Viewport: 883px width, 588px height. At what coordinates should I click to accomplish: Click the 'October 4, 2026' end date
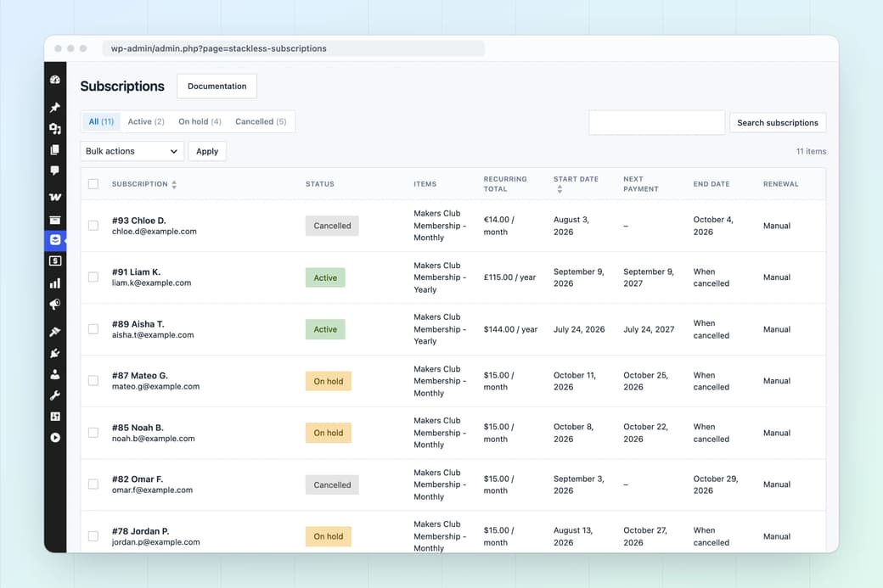click(713, 226)
